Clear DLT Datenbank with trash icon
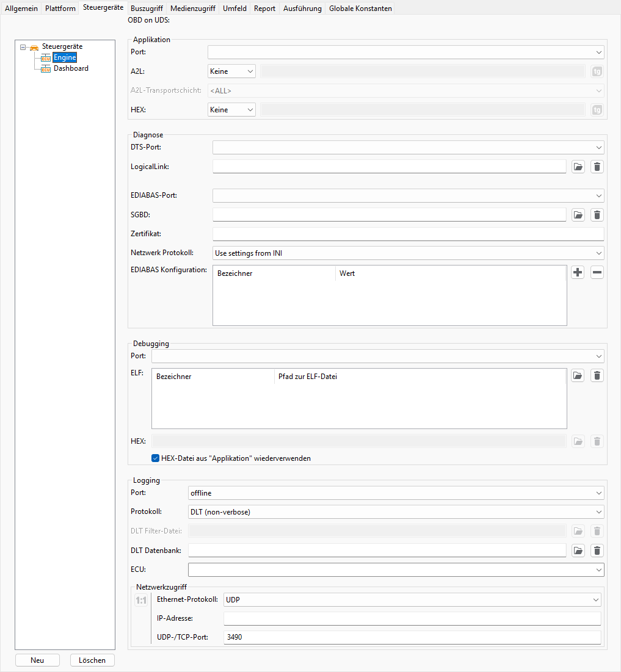 coord(597,551)
